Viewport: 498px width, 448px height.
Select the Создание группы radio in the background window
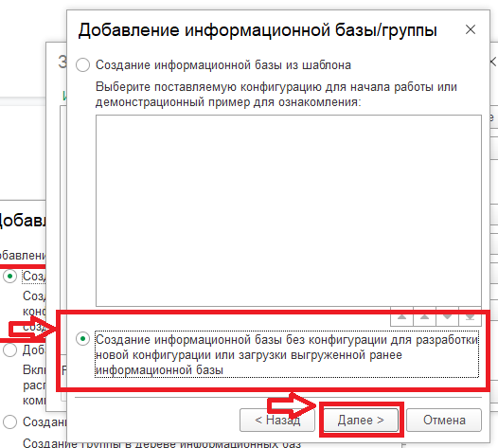(x=9, y=421)
